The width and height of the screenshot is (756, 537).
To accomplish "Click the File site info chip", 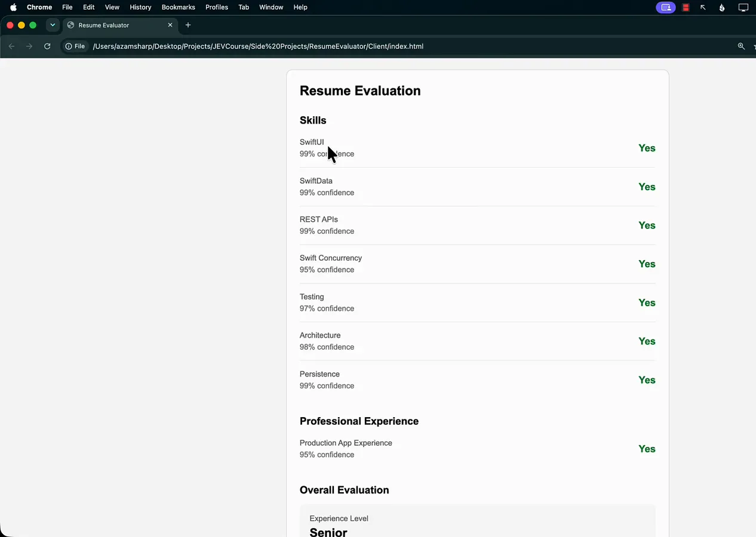I will [75, 46].
